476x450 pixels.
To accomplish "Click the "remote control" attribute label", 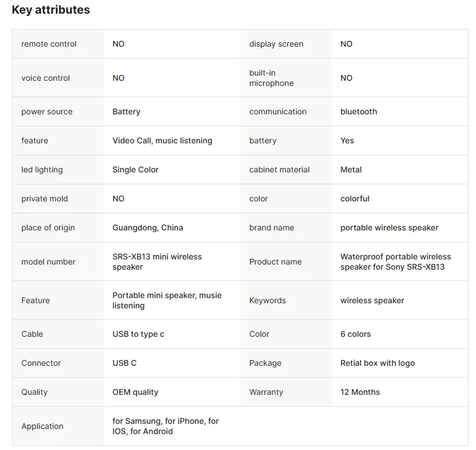I will [x=49, y=44].
